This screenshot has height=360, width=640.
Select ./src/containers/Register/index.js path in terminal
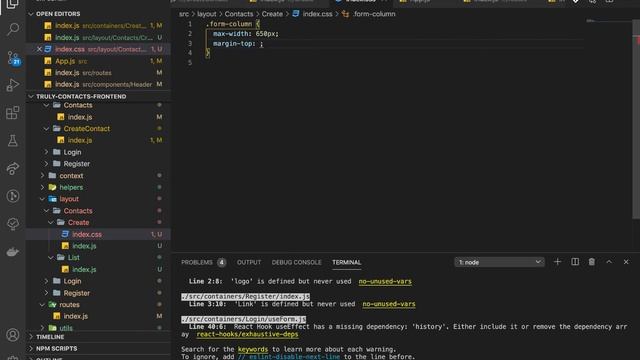(245, 296)
